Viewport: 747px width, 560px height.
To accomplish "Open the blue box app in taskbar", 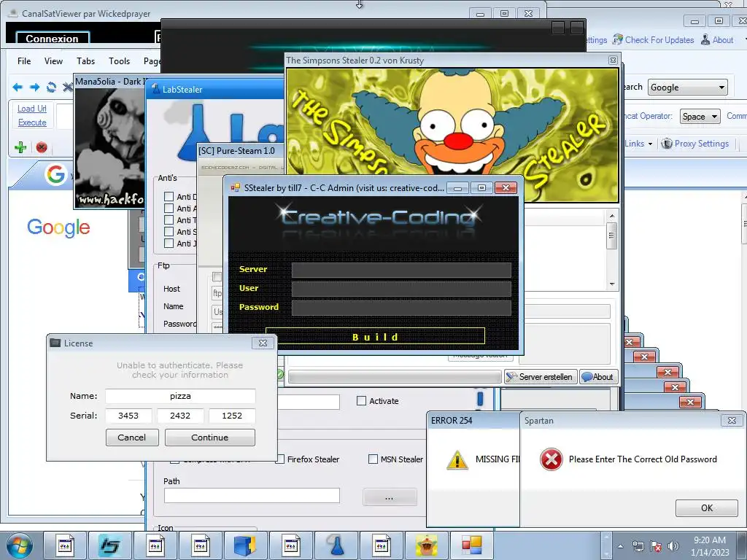I will (246, 545).
